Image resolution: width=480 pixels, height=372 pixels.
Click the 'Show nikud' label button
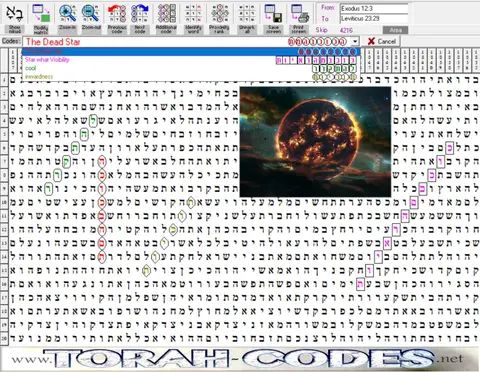[15, 29]
